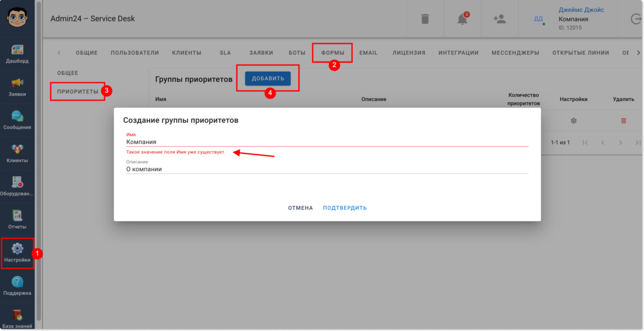644x331 pixels.
Task: Click the ДОБАВИТЬ button
Action: [268, 78]
